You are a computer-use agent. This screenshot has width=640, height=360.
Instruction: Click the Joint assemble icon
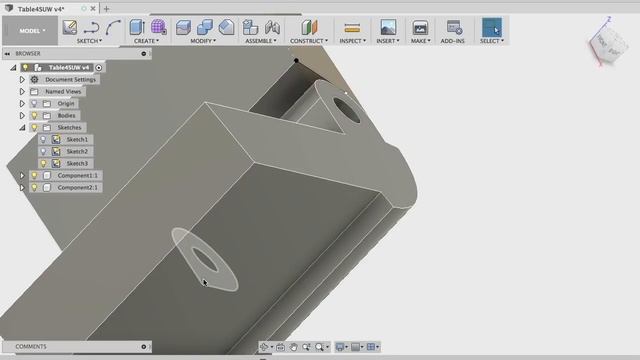point(272,27)
